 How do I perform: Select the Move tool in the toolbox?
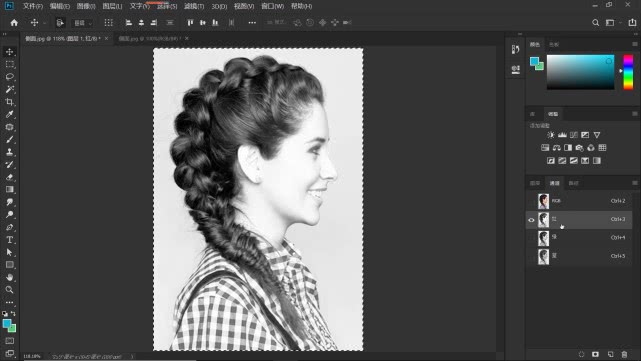click(9, 52)
